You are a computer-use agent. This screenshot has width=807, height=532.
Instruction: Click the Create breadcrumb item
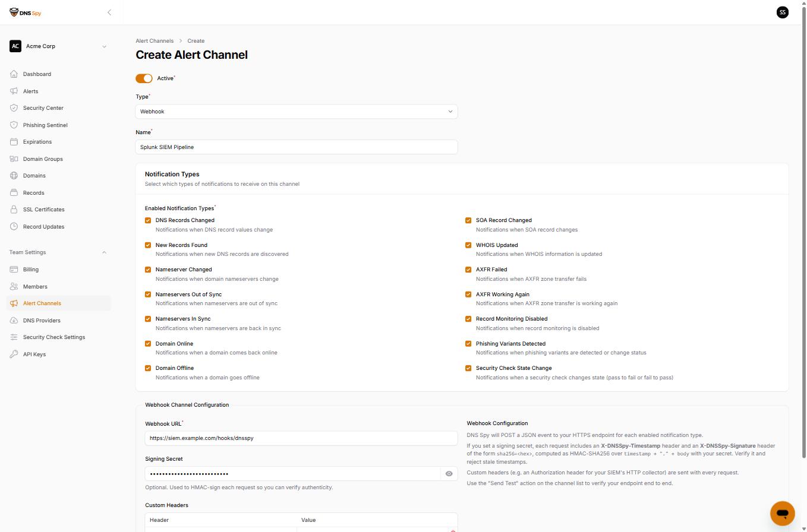(x=196, y=41)
